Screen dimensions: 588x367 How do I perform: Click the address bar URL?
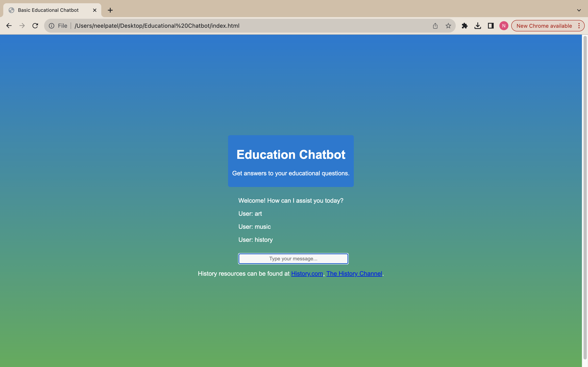click(157, 25)
